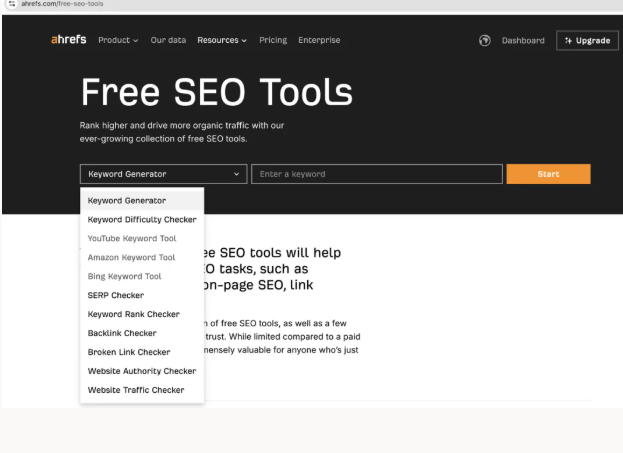Focus the Enter a keyword field
Screen dimensions: 623x453
(377, 174)
